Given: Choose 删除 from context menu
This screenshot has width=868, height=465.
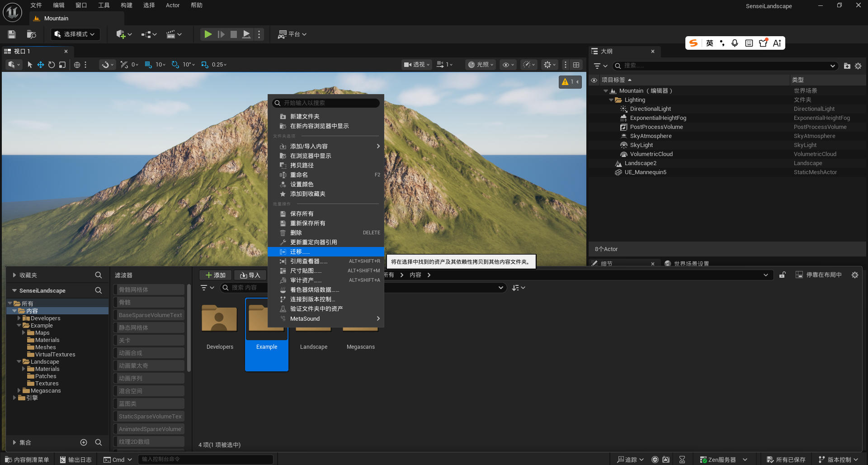Looking at the screenshot, I should [x=326, y=233].
